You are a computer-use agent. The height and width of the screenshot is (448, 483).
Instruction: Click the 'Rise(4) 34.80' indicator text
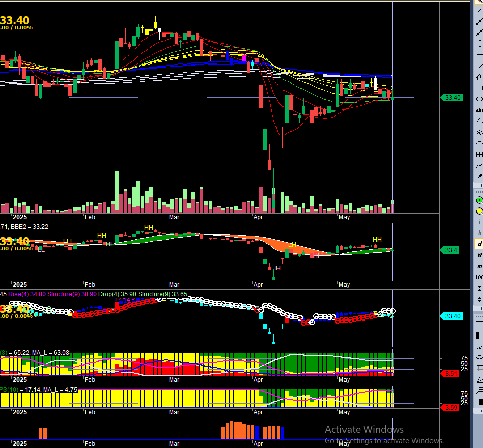(27, 294)
